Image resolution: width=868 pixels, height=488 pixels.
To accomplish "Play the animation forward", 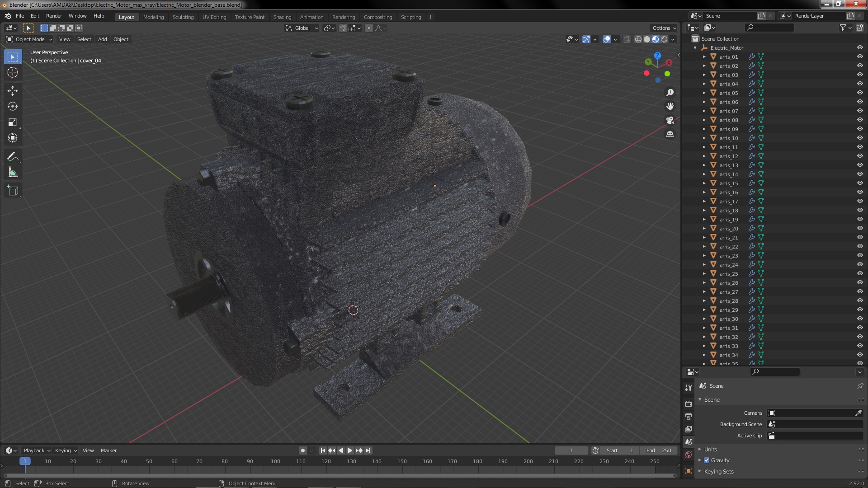I will tap(350, 450).
